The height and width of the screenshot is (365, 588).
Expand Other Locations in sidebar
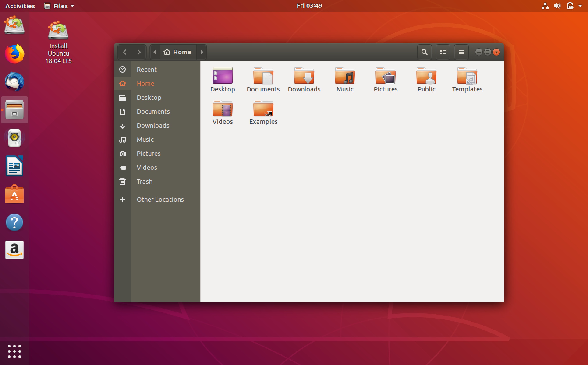coord(160,199)
